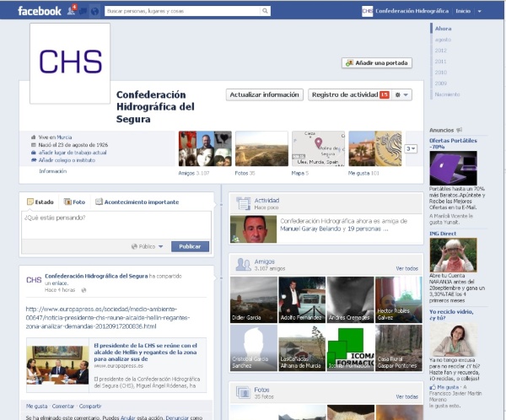Click the Publicar button
This screenshot has width=506, height=420.
pyautogui.click(x=190, y=246)
